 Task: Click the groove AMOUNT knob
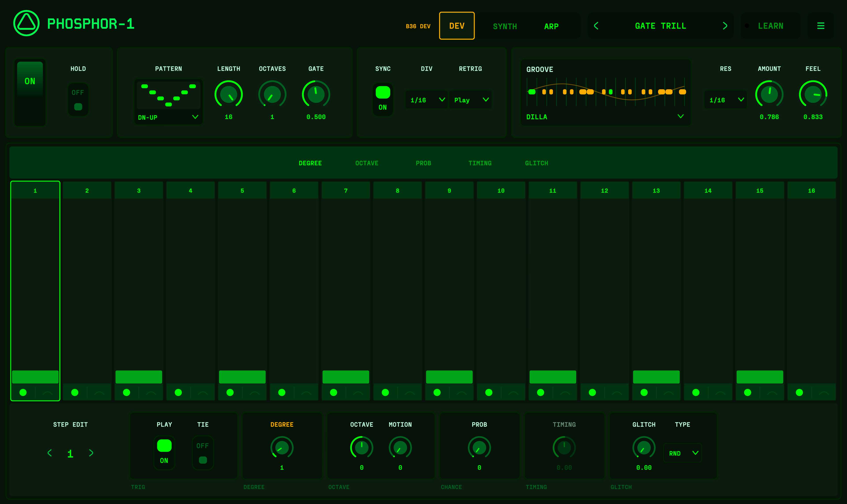click(x=769, y=94)
